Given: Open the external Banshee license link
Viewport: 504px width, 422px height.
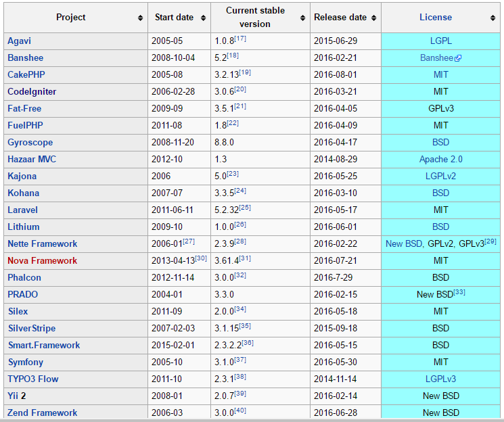Looking at the screenshot, I should [x=440, y=58].
